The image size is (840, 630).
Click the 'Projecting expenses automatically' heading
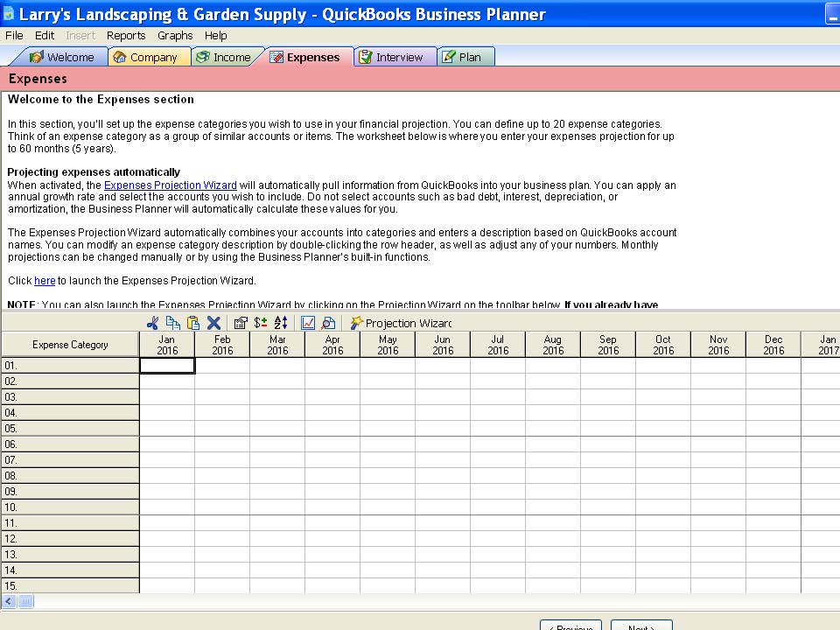(94, 172)
